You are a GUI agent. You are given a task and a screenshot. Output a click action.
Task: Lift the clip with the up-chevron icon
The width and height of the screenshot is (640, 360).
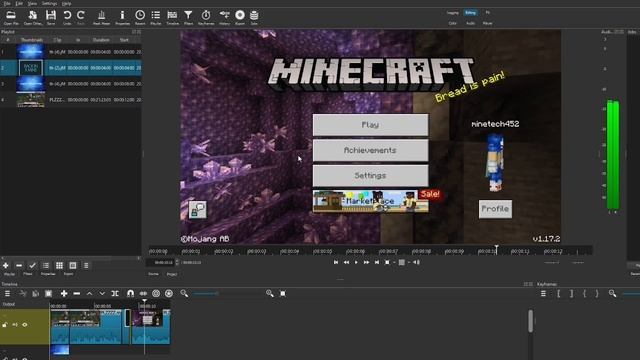click(89, 293)
